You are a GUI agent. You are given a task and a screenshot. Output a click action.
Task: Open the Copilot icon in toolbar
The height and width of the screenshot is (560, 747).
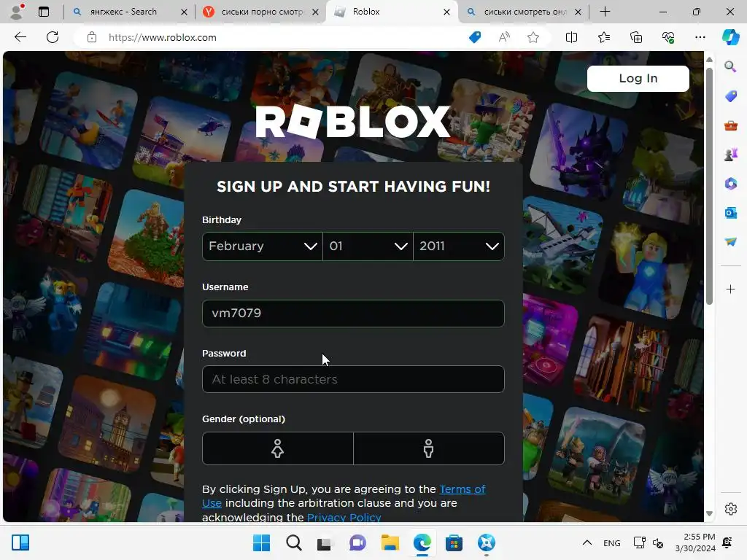tap(730, 37)
